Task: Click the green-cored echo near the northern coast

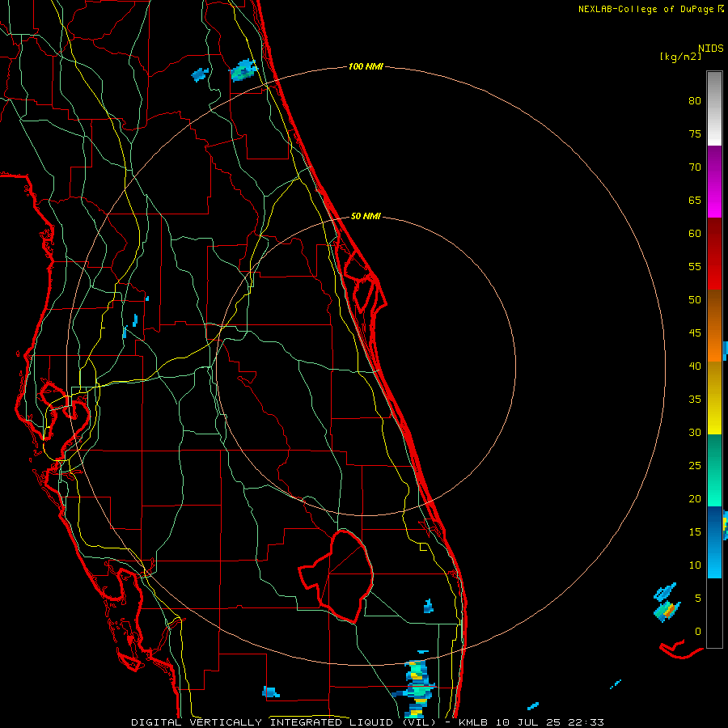Action: pos(243,70)
